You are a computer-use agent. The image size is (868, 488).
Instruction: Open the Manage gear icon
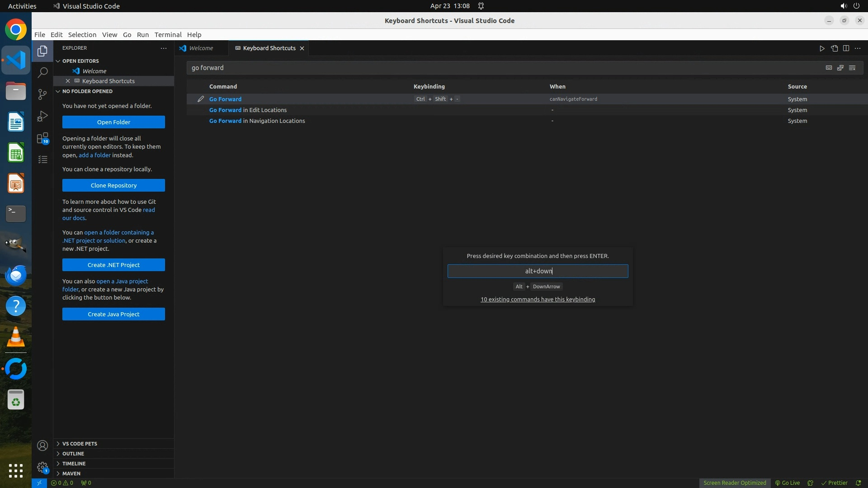click(x=42, y=467)
